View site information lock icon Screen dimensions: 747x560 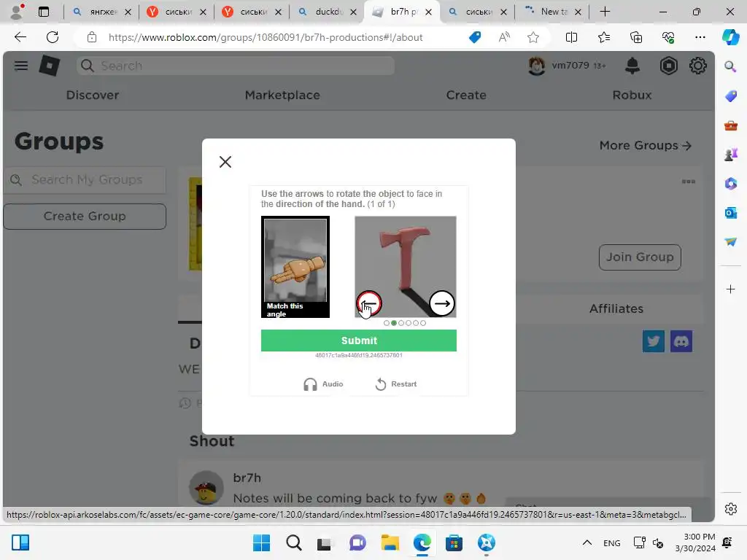pos(91,37)
